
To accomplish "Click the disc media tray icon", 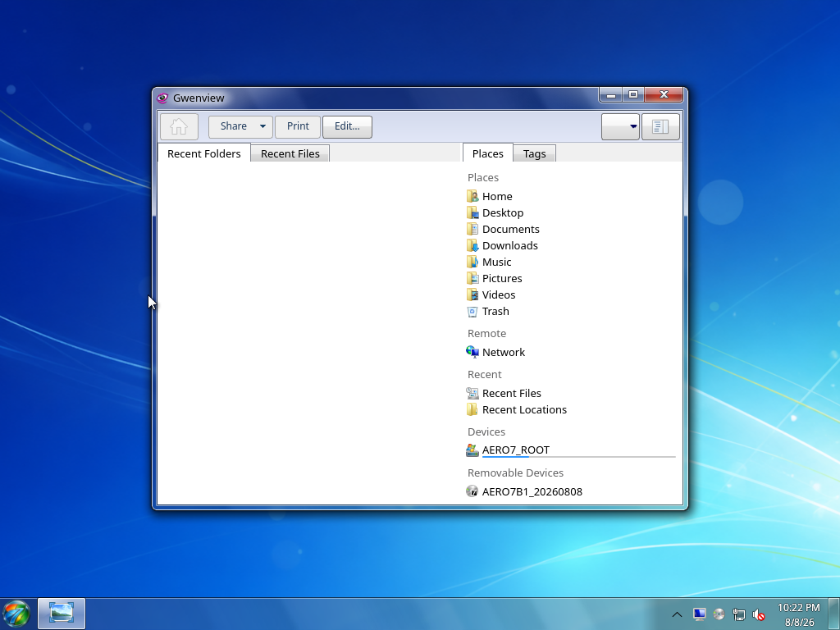I will (x=719, y=614).
